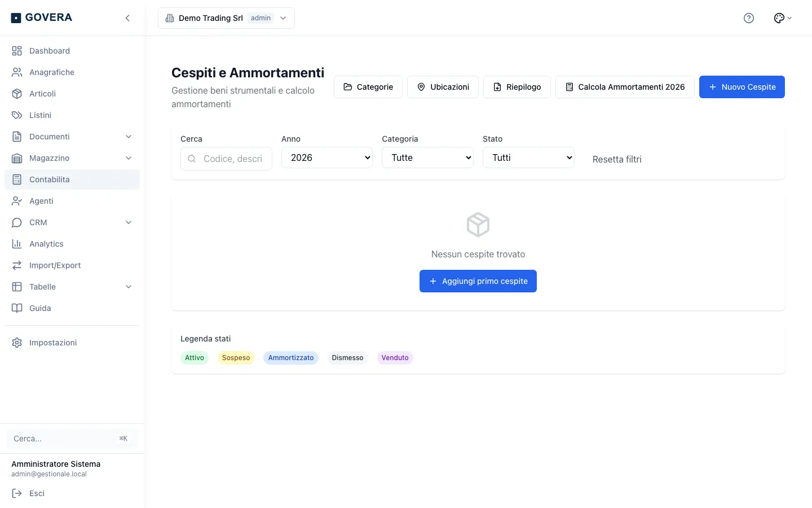This screenshot has height=508, width=812.
Task: Open the Stato dropdown showing Tutti
Action: (528, 157)
